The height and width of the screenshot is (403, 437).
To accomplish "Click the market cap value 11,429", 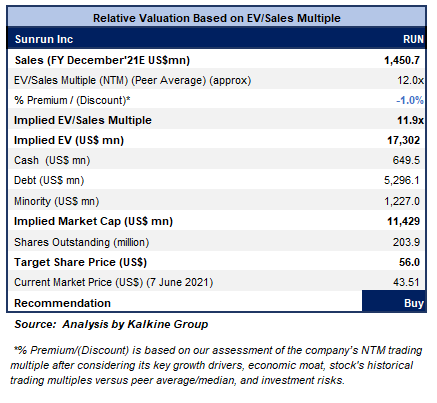I will coord(403,221).
